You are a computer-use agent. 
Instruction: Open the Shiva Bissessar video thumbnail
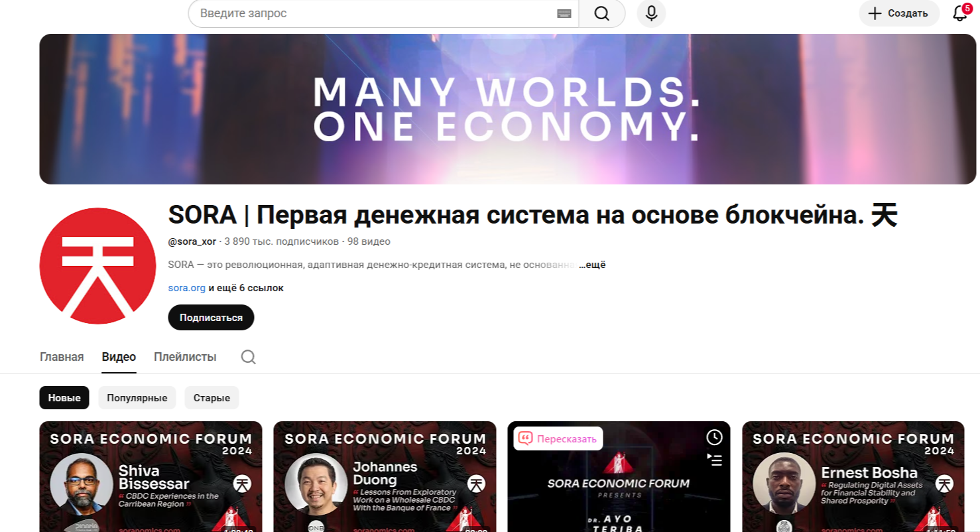click(151, 476)
